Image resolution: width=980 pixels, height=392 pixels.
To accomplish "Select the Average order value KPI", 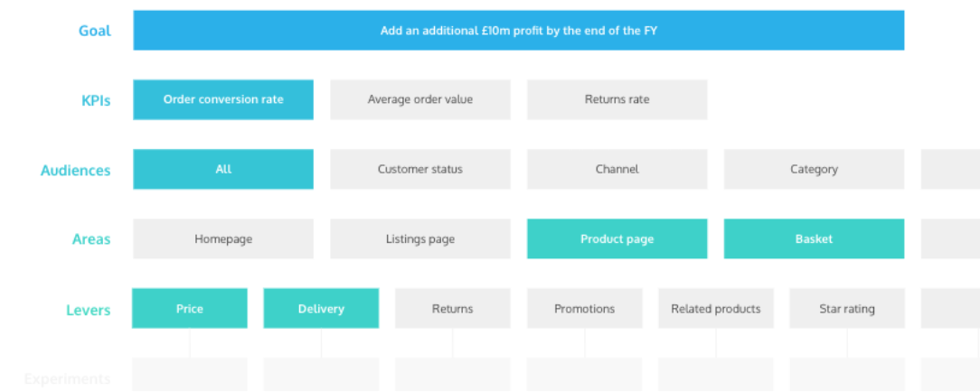I will tap(420, 99).
